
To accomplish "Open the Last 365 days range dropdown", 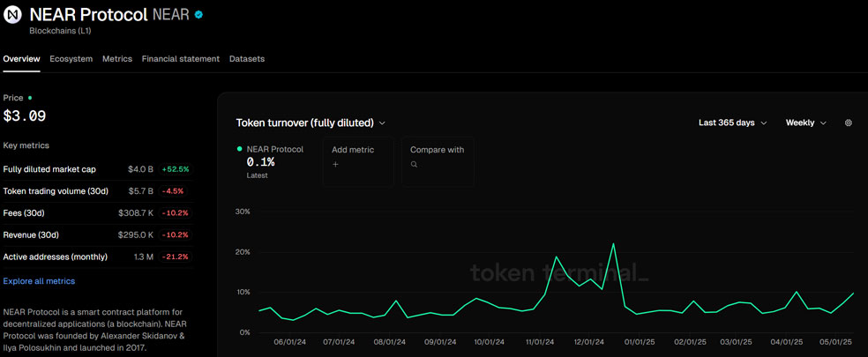I will (733, 123).
